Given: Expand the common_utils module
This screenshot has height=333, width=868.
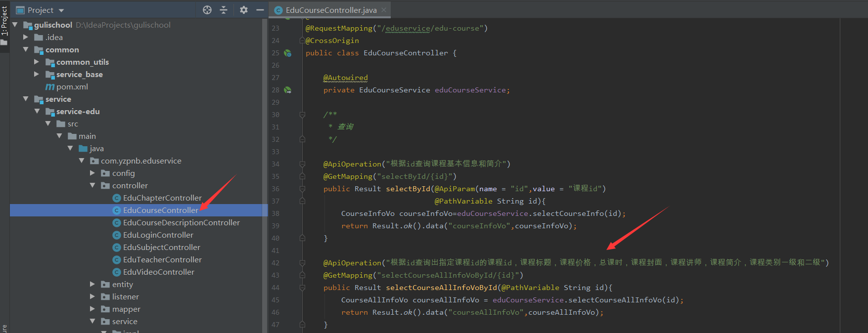Looking at the screenshot, I should click(x=37, y=62).
